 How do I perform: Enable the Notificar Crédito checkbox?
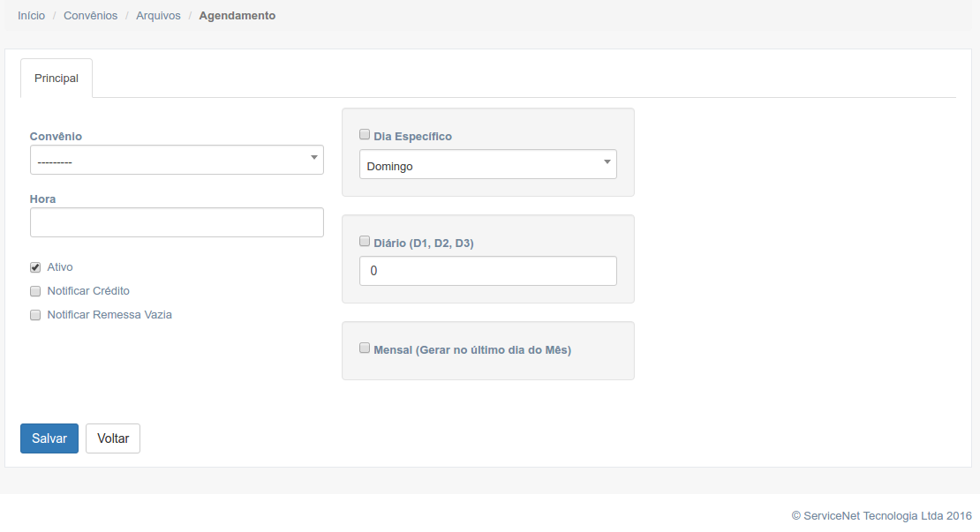tap(35, 291)
